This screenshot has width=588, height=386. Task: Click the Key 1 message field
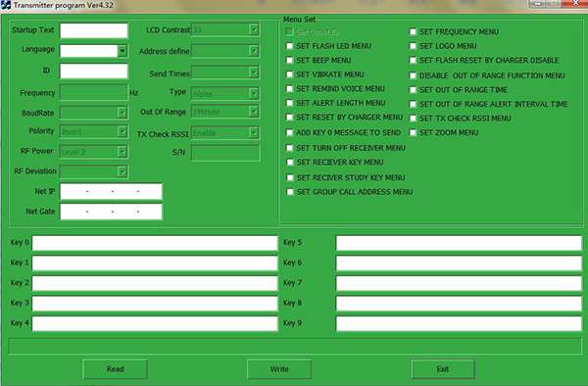[155, 264]
